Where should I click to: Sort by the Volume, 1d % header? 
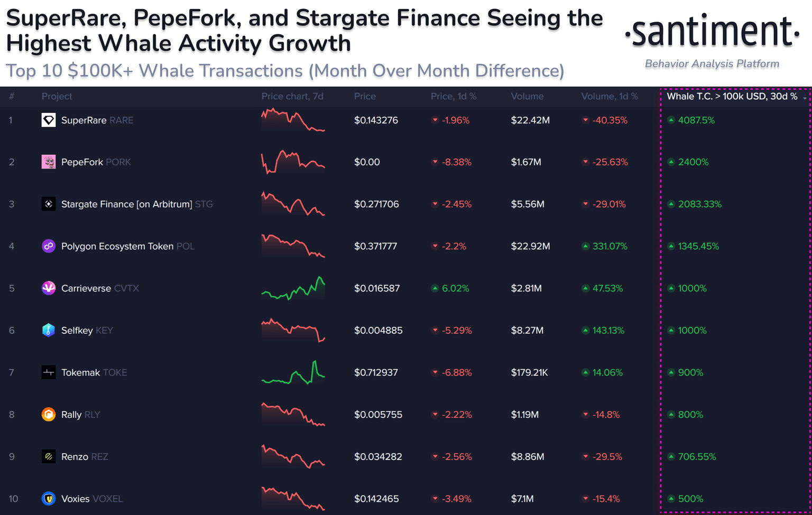click(x=610, y=96)
